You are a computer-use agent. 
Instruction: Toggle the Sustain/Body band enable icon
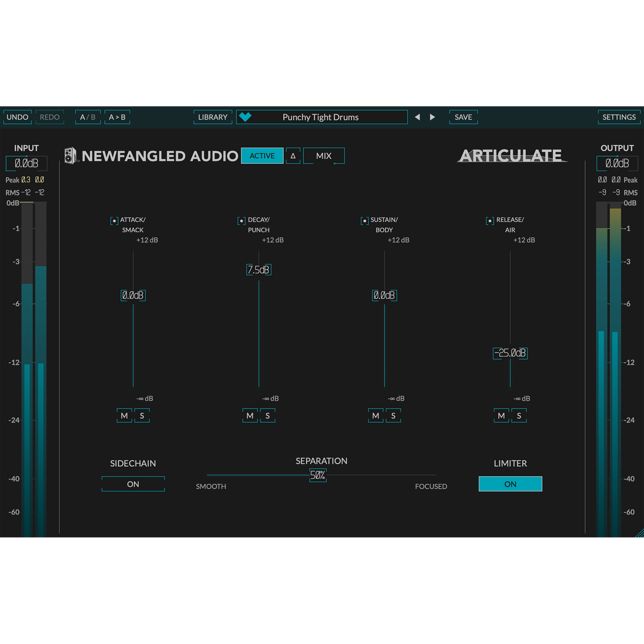click(365, 221)
